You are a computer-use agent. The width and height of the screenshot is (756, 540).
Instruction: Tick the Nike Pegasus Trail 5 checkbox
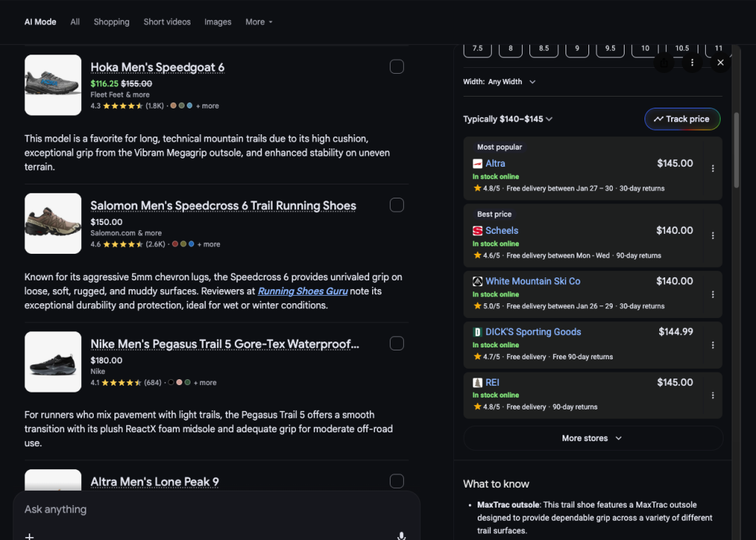[396, 344]
